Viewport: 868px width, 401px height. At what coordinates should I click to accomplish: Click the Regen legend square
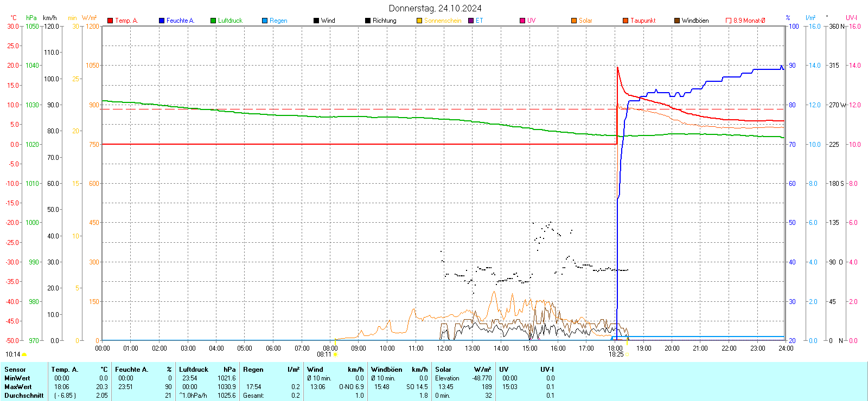(x=265, y=21)
